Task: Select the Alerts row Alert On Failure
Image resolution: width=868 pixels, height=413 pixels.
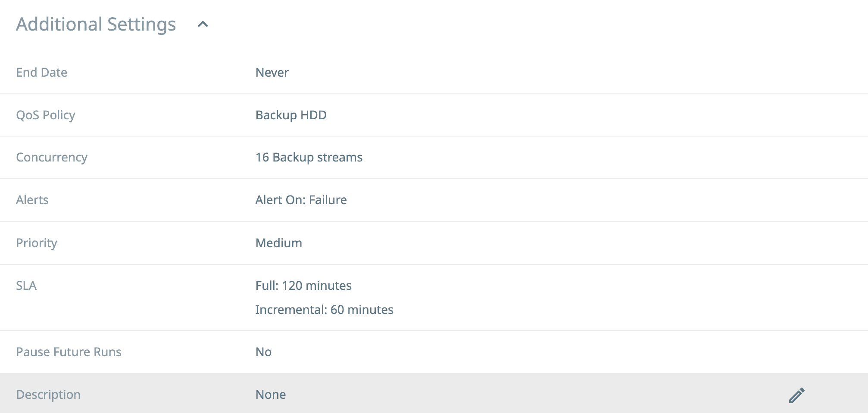Action: 301,200
